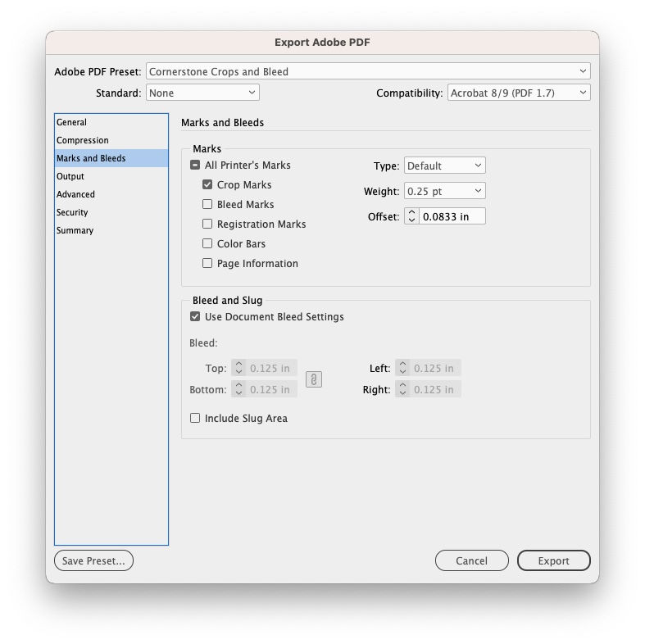Turn on Color Bars option
This screenshot has width=645, height=644.
point(207,244)
